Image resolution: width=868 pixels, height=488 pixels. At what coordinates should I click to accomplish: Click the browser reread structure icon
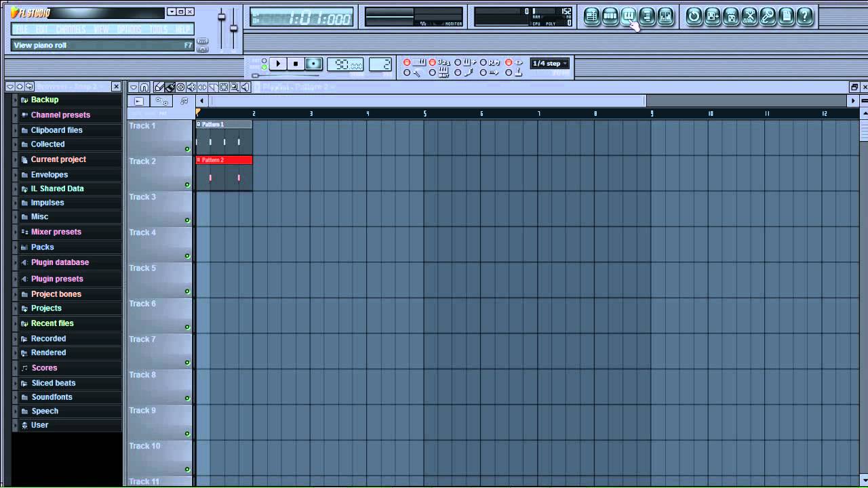pyautogui.click(x=30, y=87)
